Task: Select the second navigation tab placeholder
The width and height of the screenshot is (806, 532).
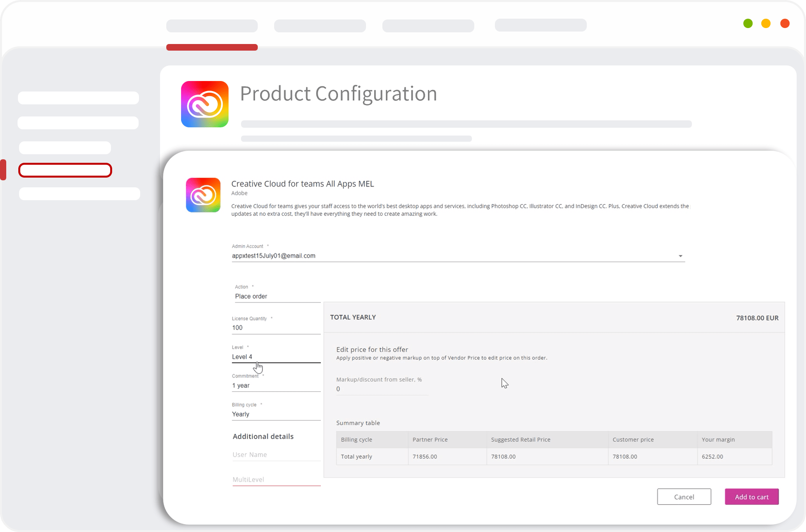Action: (x=320, y=26)
